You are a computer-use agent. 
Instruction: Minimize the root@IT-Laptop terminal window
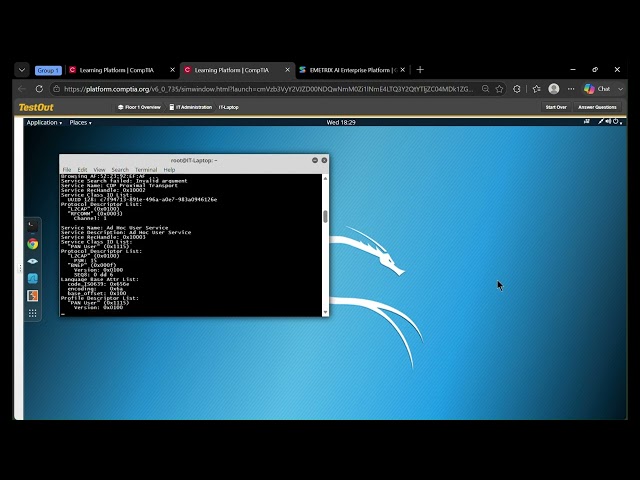coord(315,160)
